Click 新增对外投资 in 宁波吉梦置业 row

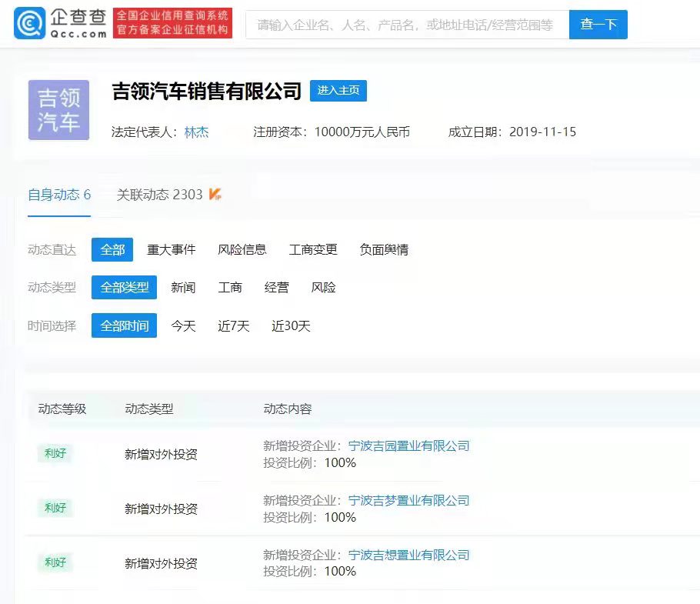pos(162,509)
